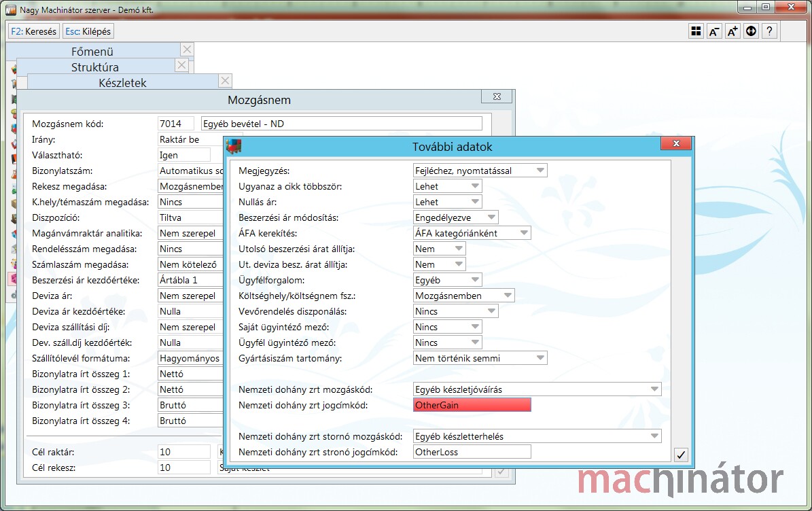Open Ugyanaz a cikk többször dropdown
Image resolution: width=812 pixels, height=511 pixels.
tap(447, 186)
